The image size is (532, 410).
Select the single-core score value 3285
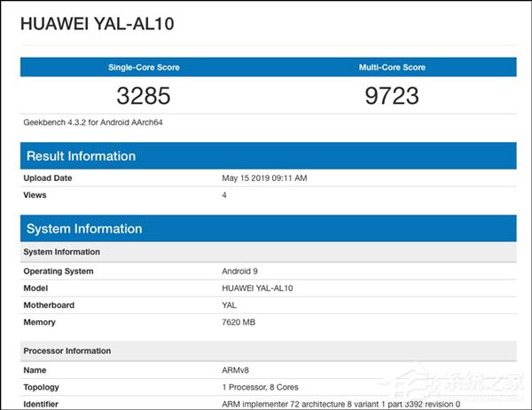[x=144, y=96]
